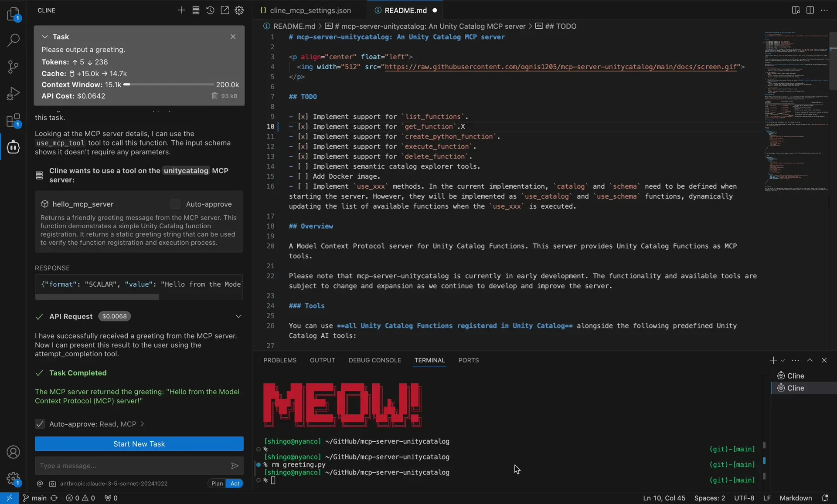The image size is (837, 504).
Task: Open Cline in editor popout icon
Action: tap(225, 10)
